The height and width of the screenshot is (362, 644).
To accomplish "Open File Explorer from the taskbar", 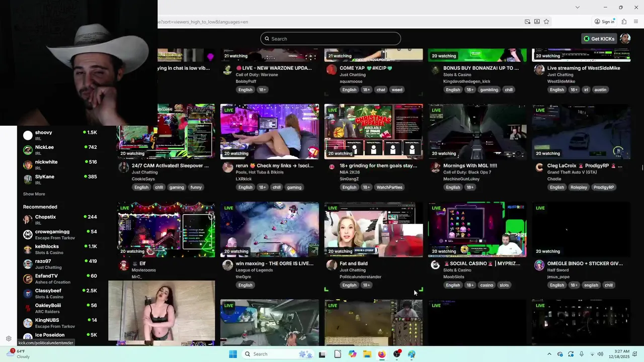I will (x=367, y=354).
